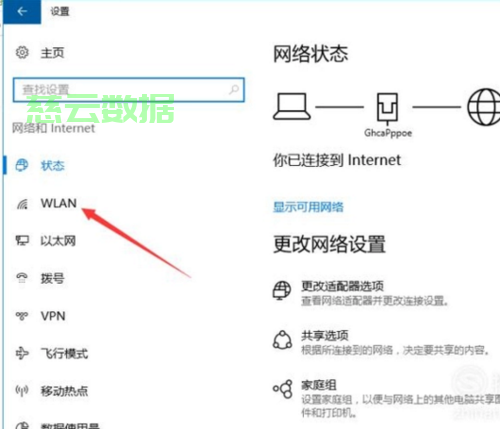
Task: Click the back arrow button
Action: [x=22, y=11]
